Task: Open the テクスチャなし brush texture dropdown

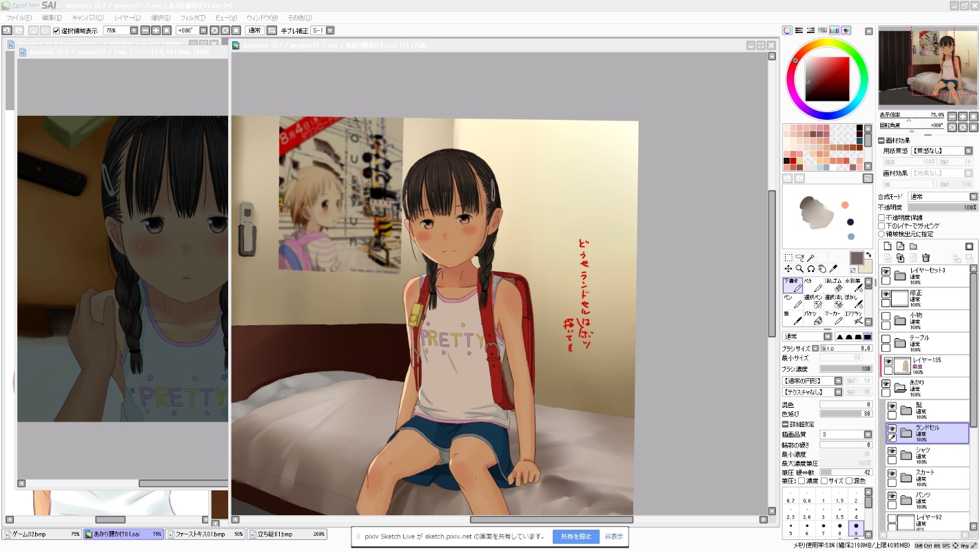Action: click(813, 392)
